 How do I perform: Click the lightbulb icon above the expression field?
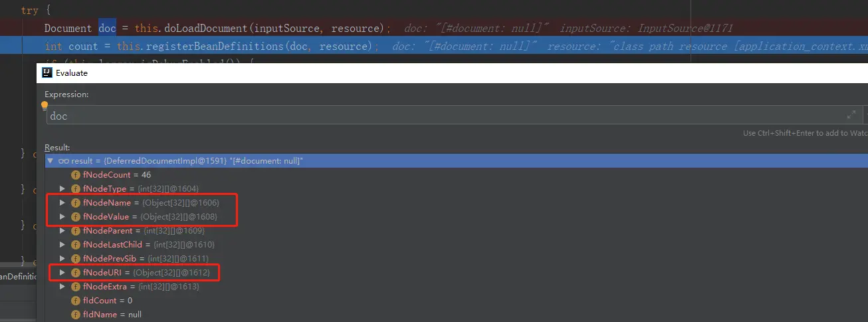pos(45,106)
